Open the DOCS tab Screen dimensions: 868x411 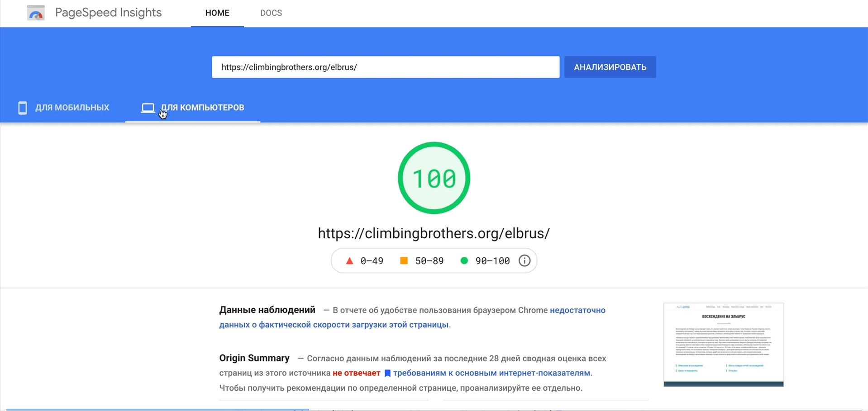pos(271,13)
